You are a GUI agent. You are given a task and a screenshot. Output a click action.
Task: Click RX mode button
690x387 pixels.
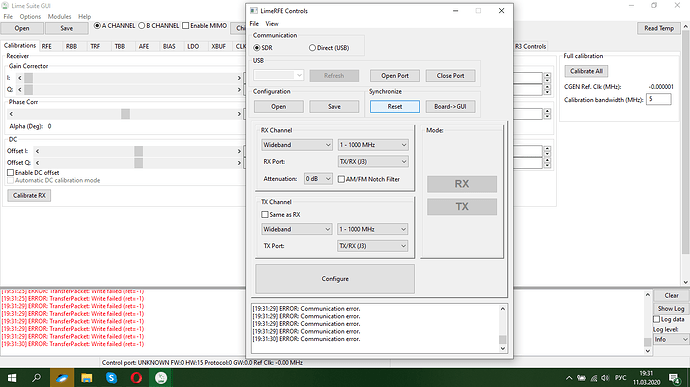[x=462, y=184]
